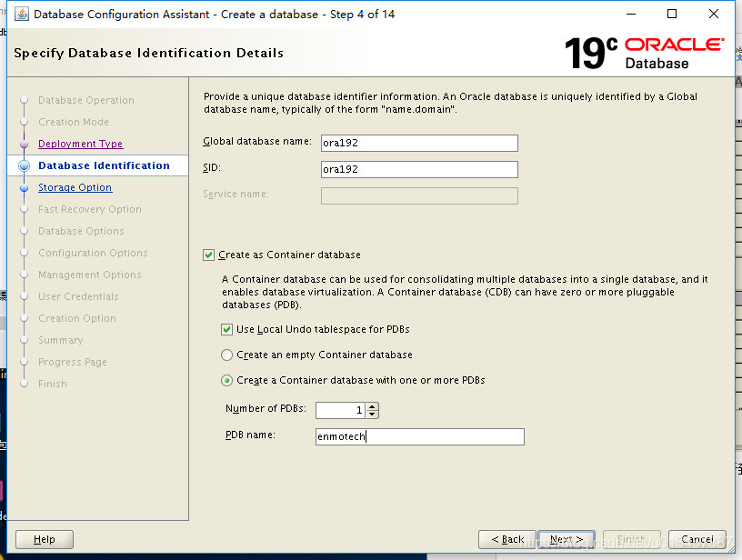Click the active Database Identification step bullet
Image resolution: width=742 pixels, height=560 pixels.
click(25, 165)
